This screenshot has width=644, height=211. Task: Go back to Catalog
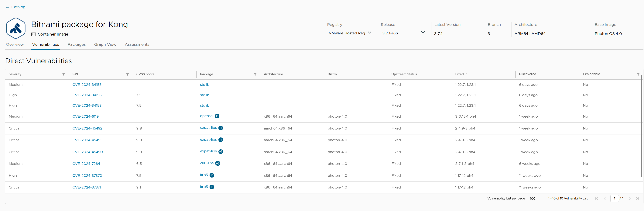click(x=15, y=7)
